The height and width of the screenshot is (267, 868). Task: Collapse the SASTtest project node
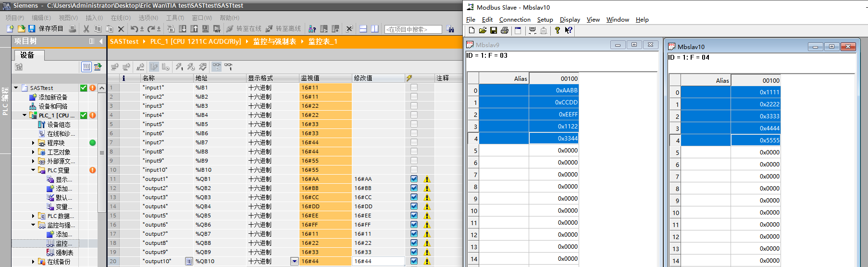click(16, 88)
